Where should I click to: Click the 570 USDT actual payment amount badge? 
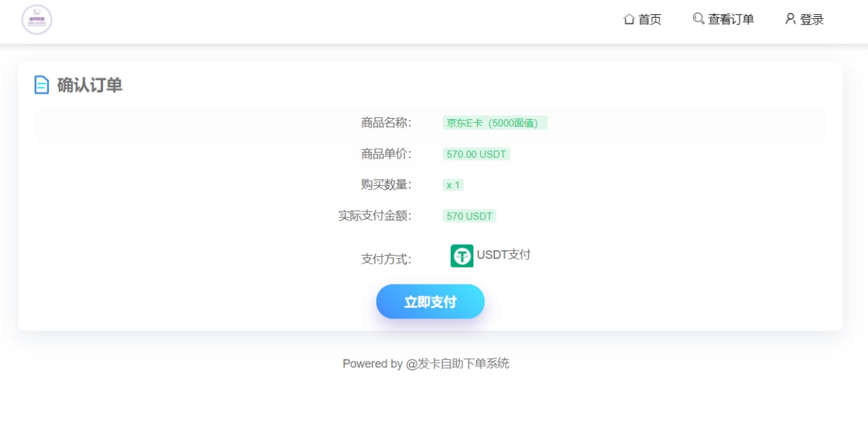pos(469,216)
